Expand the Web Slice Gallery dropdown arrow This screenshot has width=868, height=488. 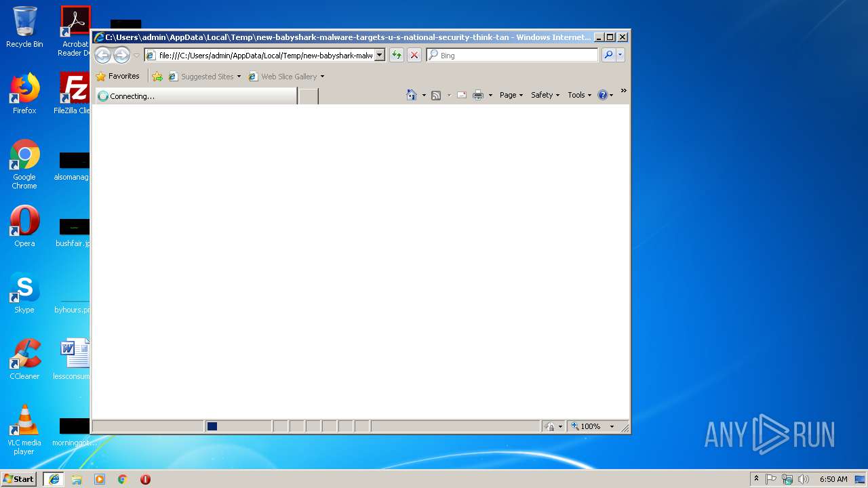click(x=322, y=77)
